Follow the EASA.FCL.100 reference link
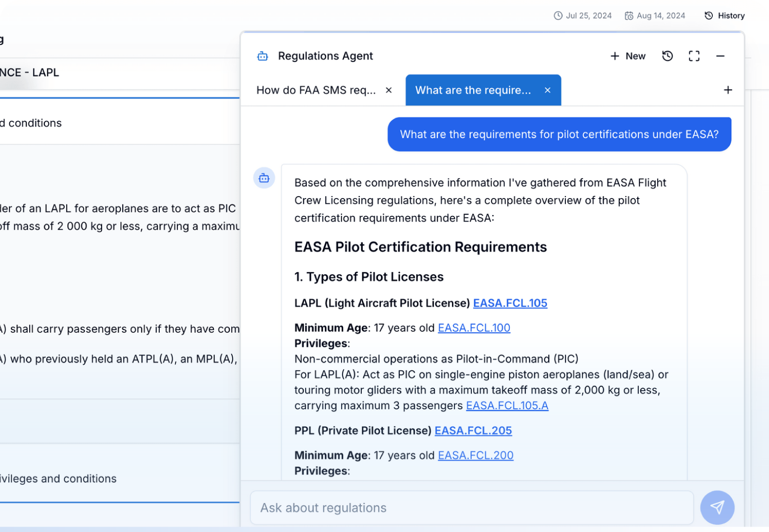Screen dimensions: 769x532 (474, 328)
